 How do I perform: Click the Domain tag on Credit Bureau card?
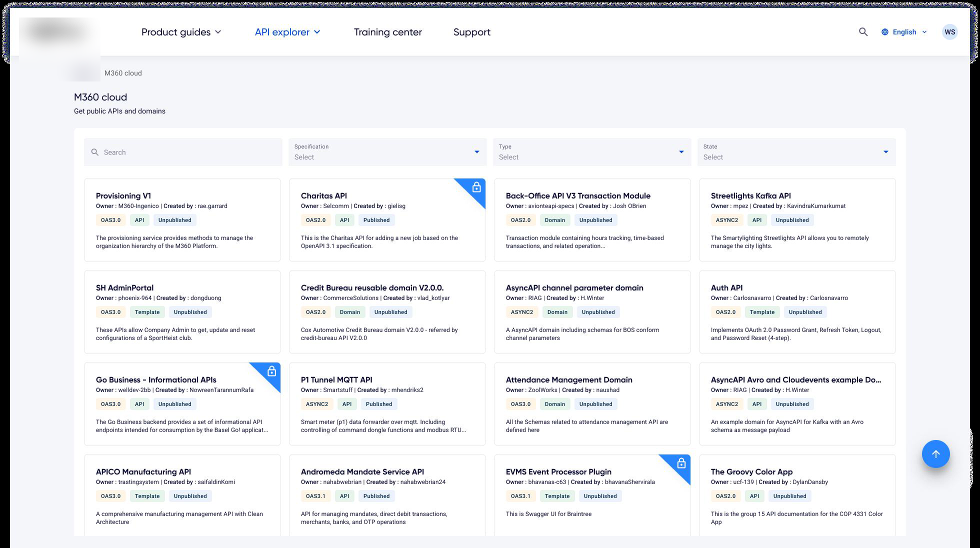click(x=350, y=312)
